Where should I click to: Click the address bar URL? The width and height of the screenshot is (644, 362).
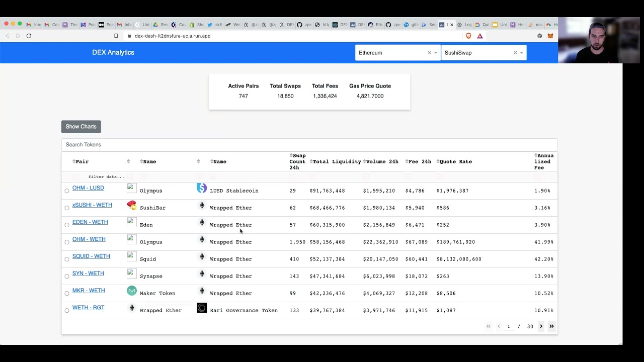[173, 36]
